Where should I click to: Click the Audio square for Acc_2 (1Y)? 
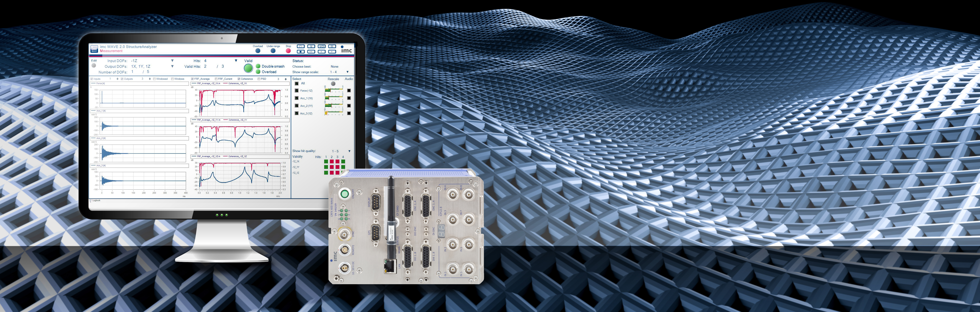(349, 106)
